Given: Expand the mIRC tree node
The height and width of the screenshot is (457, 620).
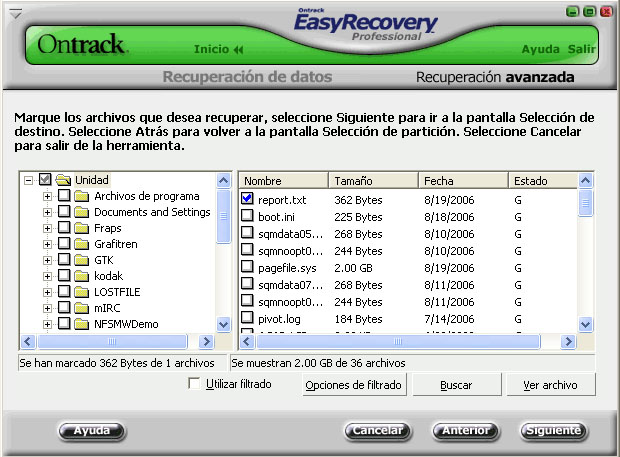Looking at the screenshot, I should coord(47,308).
